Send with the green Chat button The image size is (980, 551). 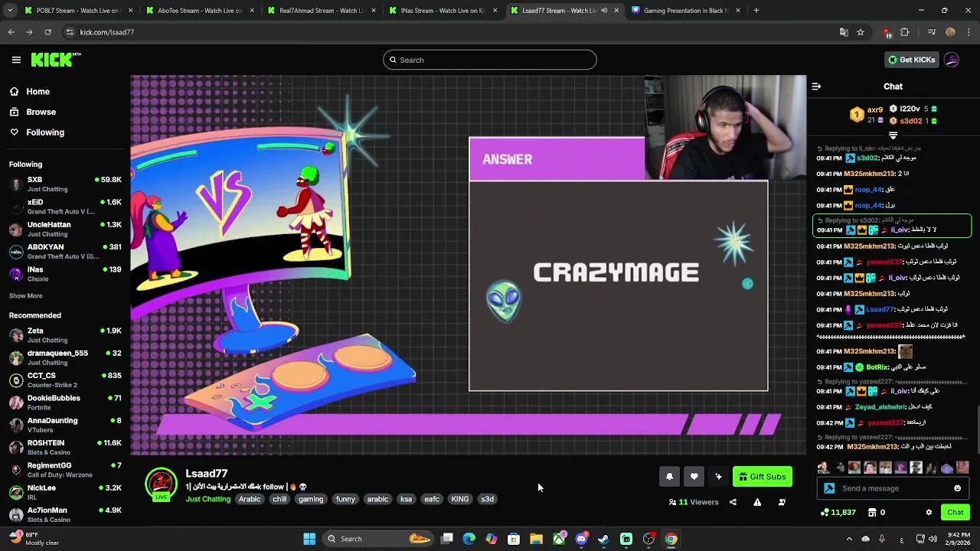point(955,512)
